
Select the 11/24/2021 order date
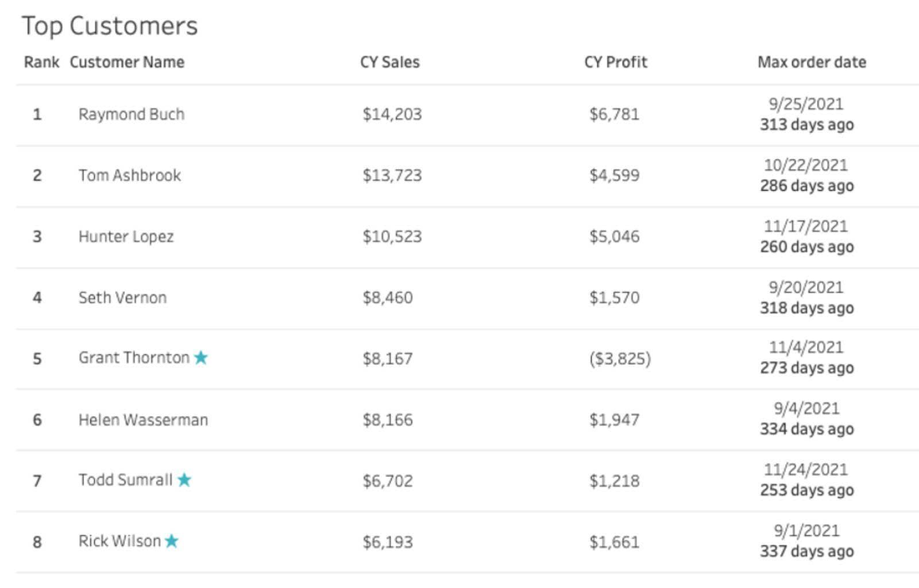[805, 469]
